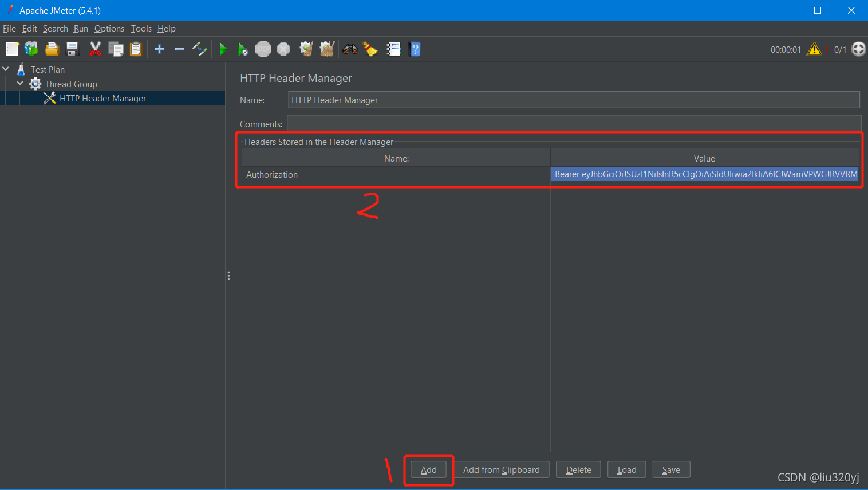Create a new test plan via toolbar icon
Image resolution: width=868 pixels, height=490 pixels.
click(x=12, y=49)
